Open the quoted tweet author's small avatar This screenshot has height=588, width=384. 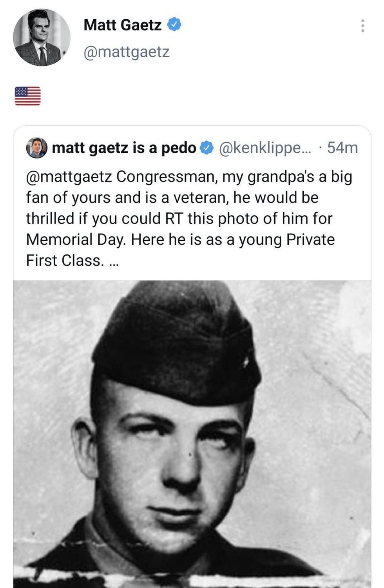36,148
